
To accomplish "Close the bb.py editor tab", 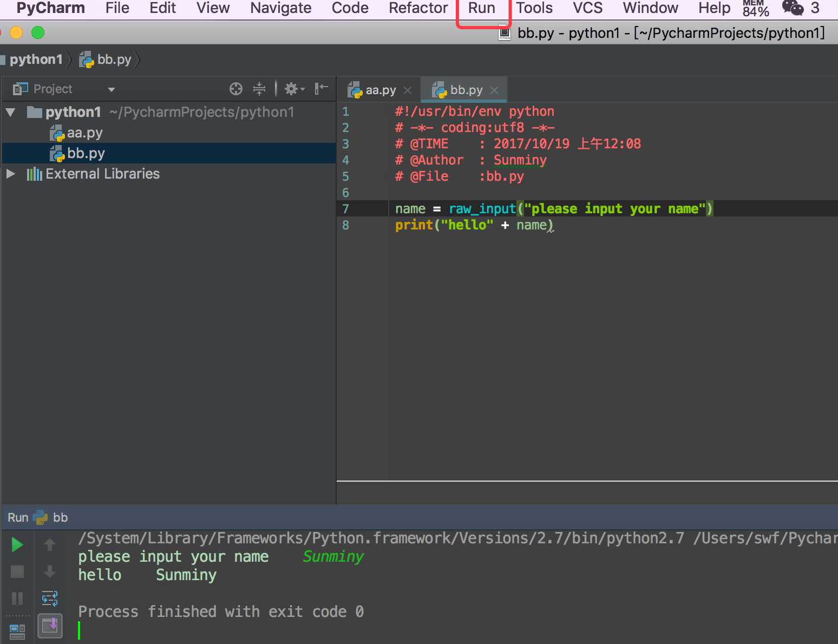I will click(494, 90).
